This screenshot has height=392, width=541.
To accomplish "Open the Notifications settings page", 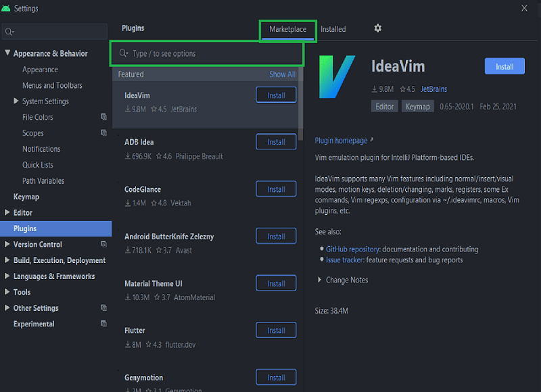I will point(41,149).
